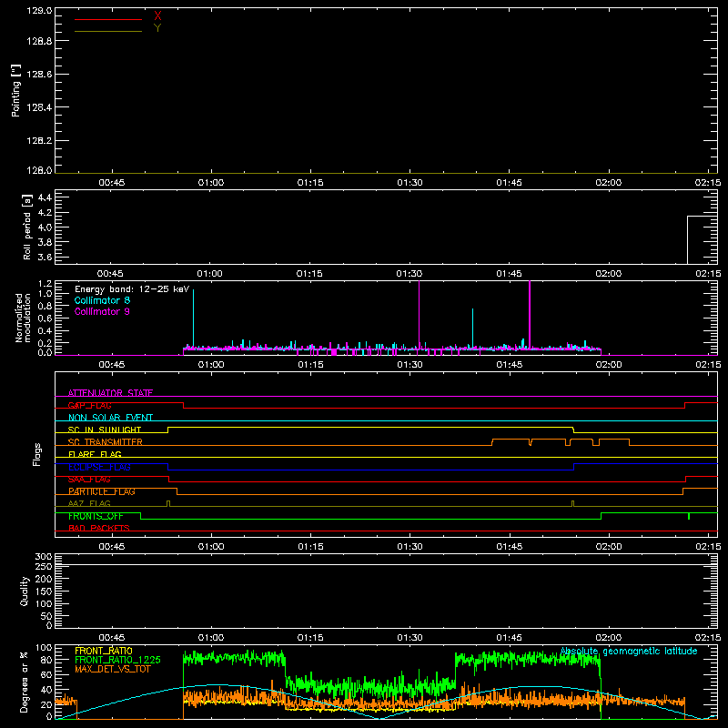Click the Quality axis title
This screenshot has height=728, width=728.
25,591
